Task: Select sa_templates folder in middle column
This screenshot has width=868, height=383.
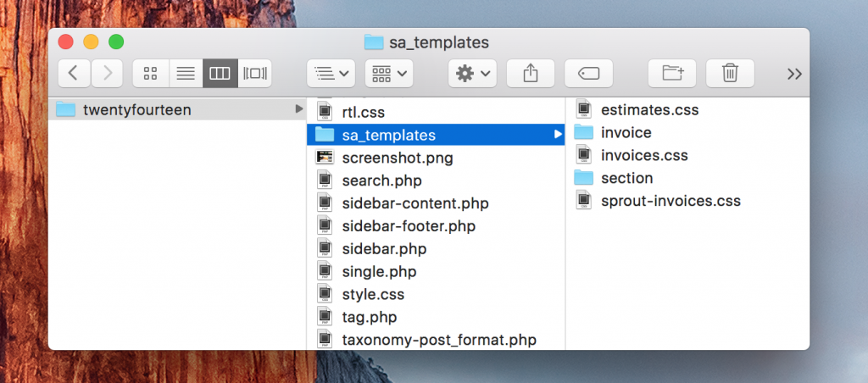Action: pos(436,135)
